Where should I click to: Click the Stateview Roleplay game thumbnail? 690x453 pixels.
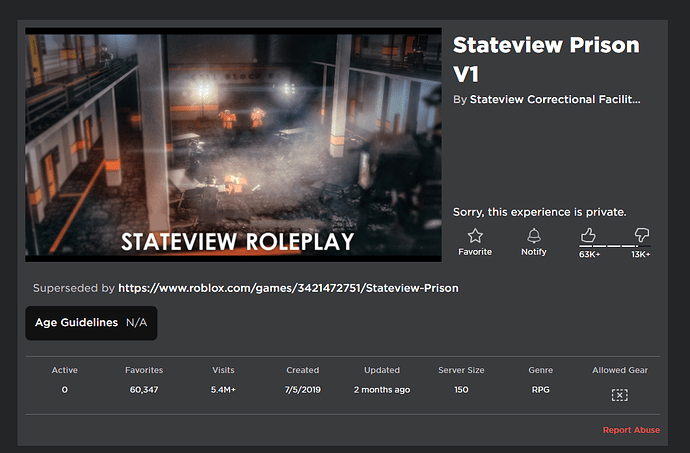point(233,145)
